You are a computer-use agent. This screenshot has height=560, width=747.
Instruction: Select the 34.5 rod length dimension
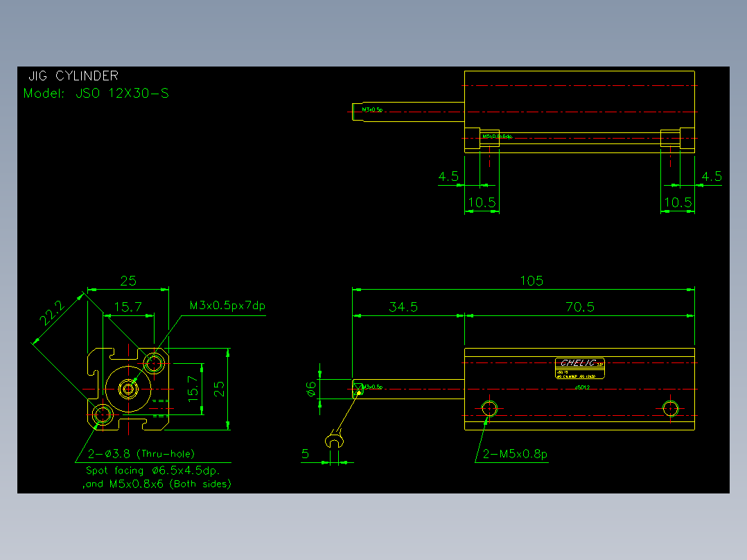tap(403, 306)
